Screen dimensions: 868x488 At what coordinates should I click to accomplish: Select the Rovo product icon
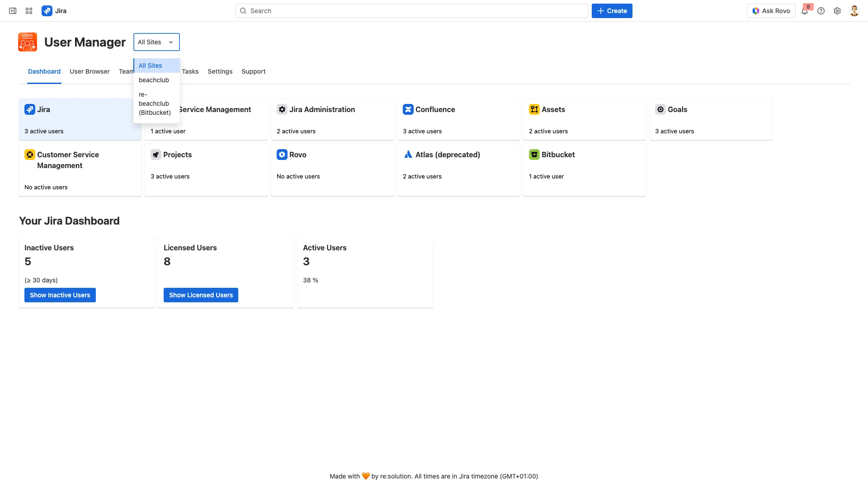[x=282, y=155]
